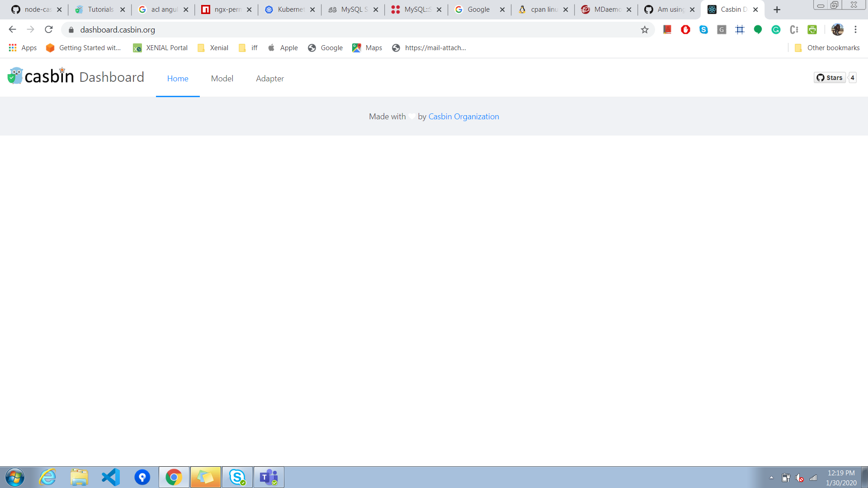Switch to the Model tab

(222, 78)
